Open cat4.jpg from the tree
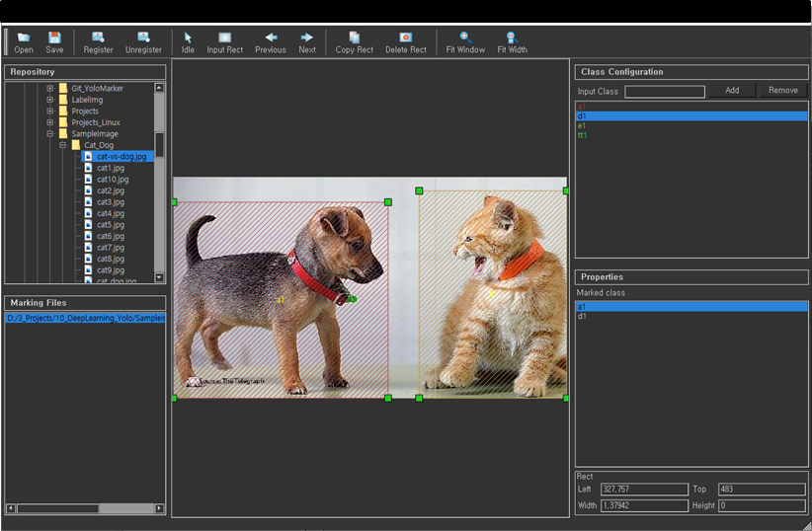 pos(111,213)
